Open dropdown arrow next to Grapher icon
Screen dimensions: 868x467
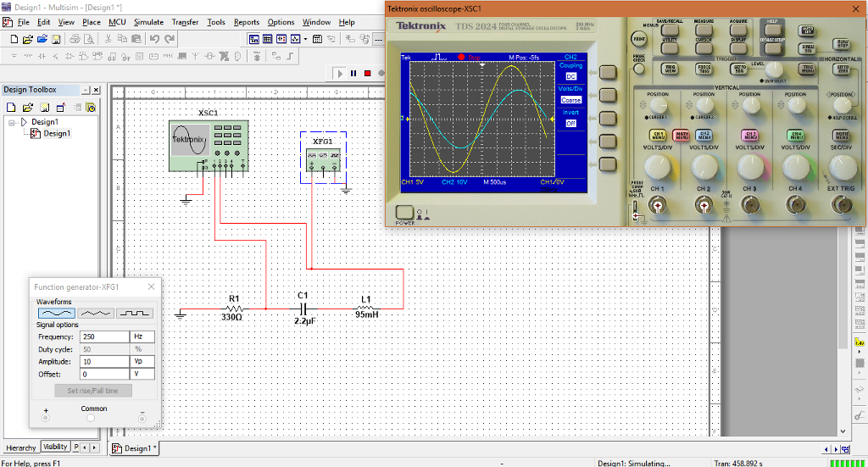click(x=305, y=39)
